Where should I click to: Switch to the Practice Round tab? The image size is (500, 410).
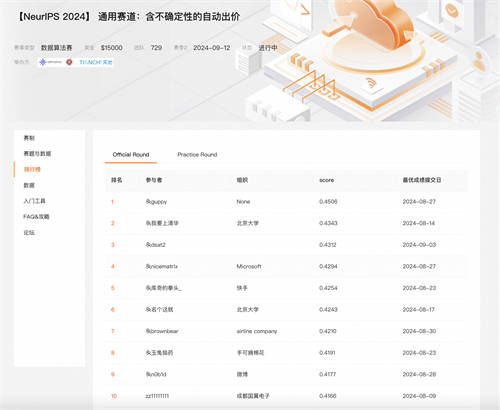pyautogui.click(x=197, y=155)
